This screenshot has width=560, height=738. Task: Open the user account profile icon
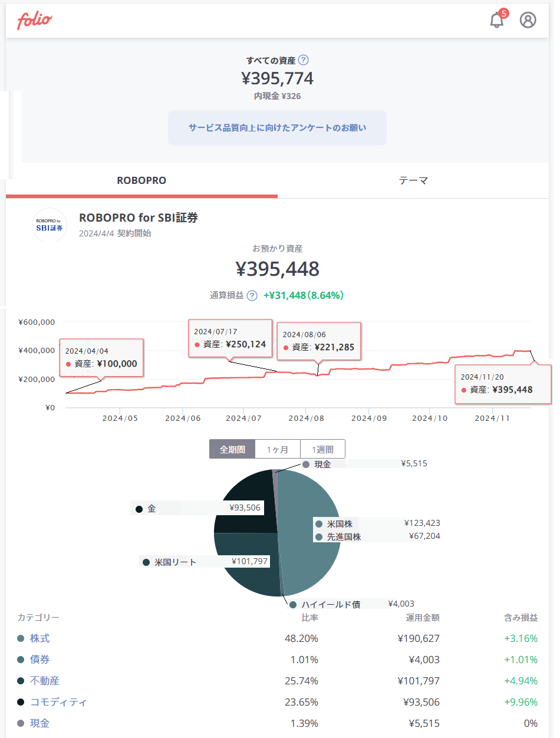[x=528, y=20]
